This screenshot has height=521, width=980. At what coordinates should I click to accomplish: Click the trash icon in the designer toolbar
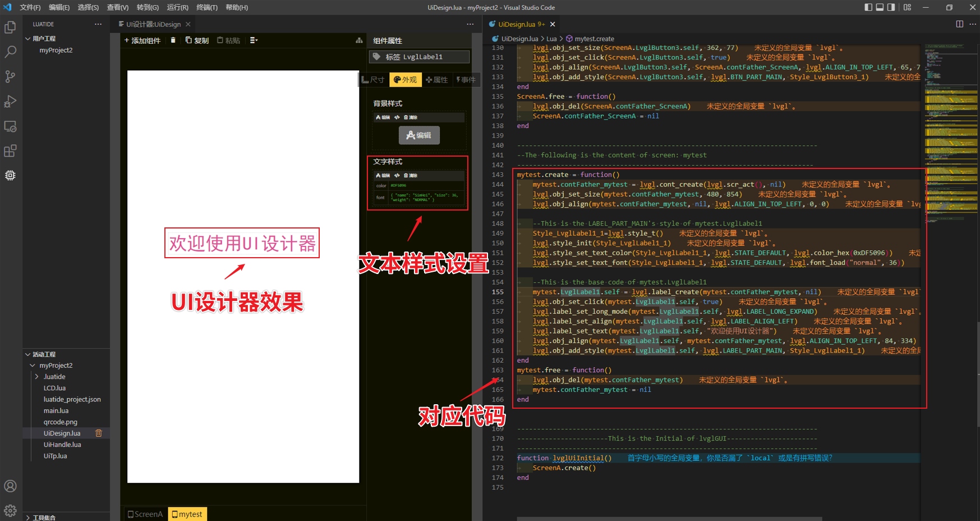click(x=173, y=40)
